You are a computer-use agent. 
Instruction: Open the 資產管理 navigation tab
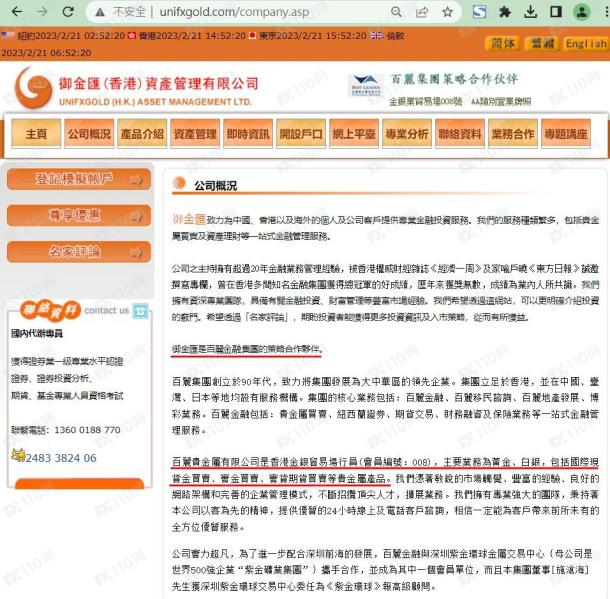195,133
